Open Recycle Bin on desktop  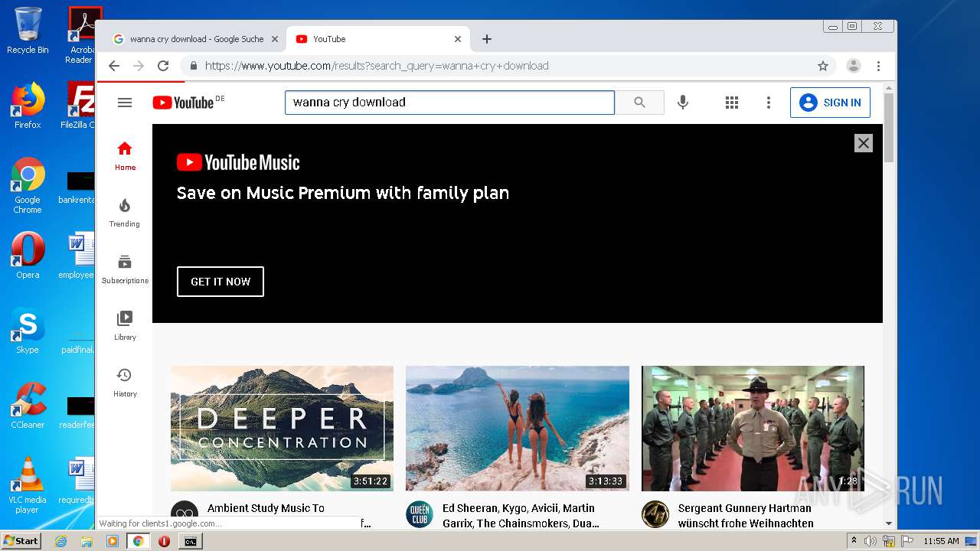pos(28,31)
